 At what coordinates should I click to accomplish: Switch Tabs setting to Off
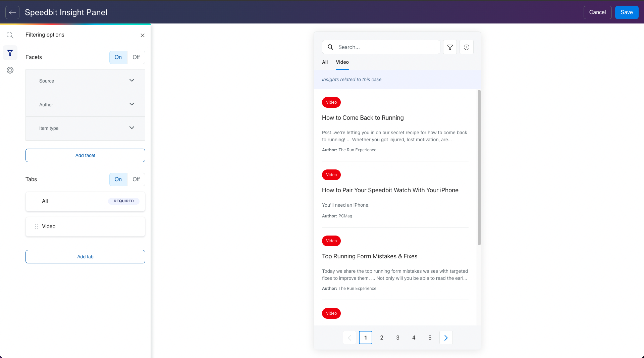point(136,180)
